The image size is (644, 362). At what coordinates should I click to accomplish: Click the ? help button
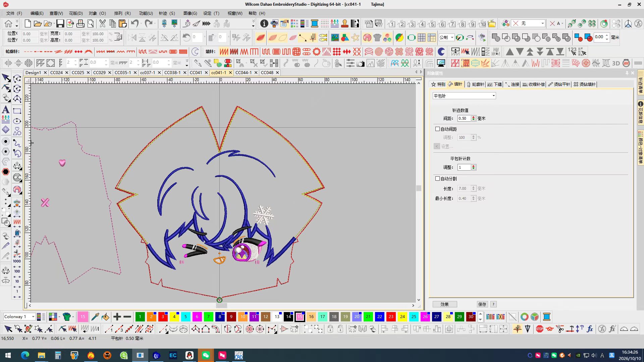point(493,304)
